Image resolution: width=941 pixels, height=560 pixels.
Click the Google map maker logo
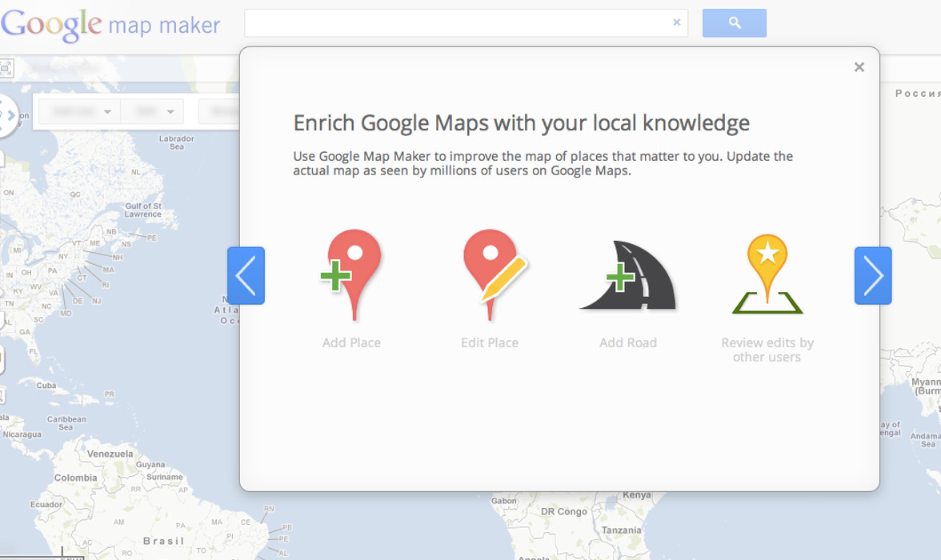click(x=110, y=24)
